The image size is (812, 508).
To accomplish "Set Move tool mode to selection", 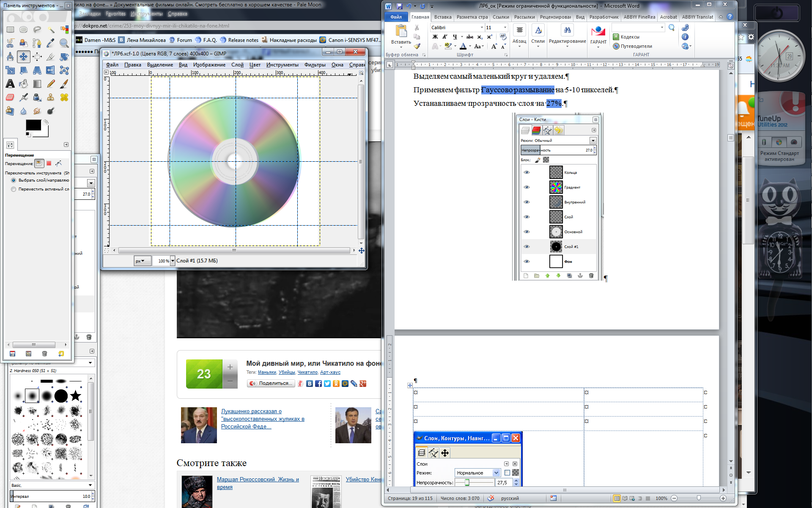I will [49, 163].
